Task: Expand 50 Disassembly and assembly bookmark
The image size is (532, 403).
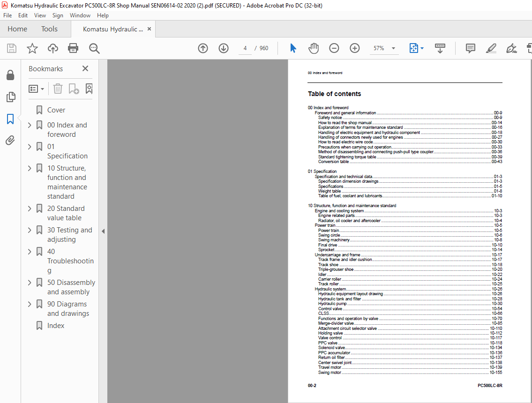Action: point(30,283)
